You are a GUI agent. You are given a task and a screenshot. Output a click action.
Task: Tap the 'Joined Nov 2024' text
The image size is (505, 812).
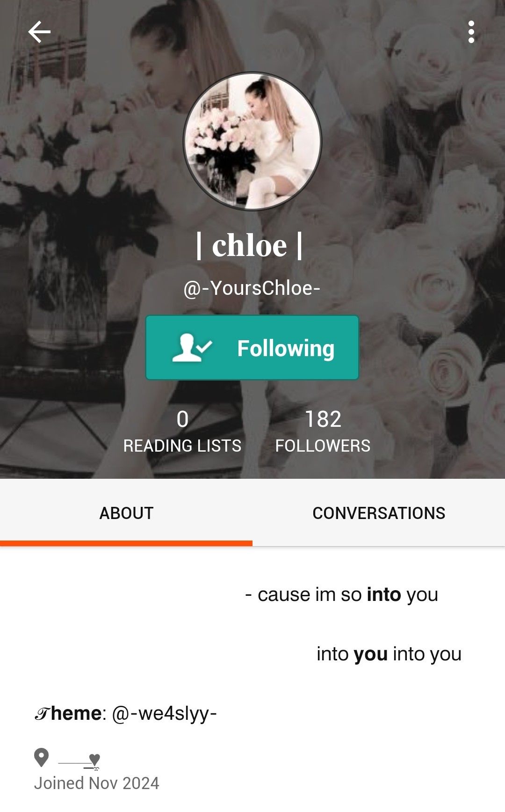[97, 783]
